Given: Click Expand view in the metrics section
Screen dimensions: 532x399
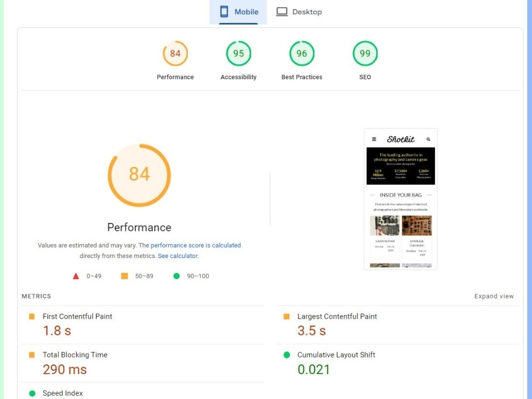Looking at the screenshot, I should [x=494, y=296].
